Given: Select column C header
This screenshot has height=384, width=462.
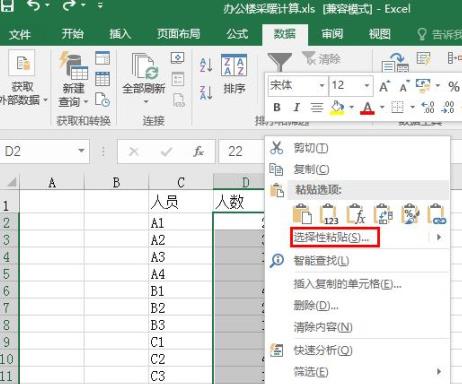Looking at the screenshot, I should point(180,182).
